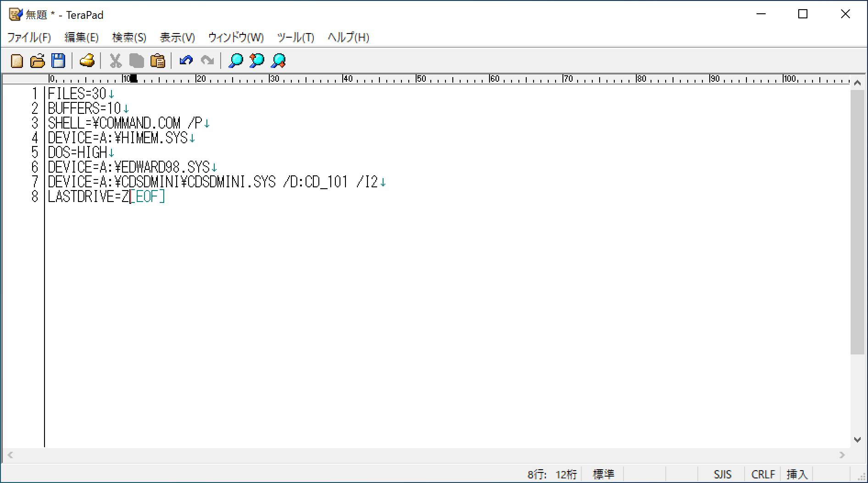Screen dimensions: 868x483
Task: Click the FILES=30 line of text
Action: [x=77, y=94]
